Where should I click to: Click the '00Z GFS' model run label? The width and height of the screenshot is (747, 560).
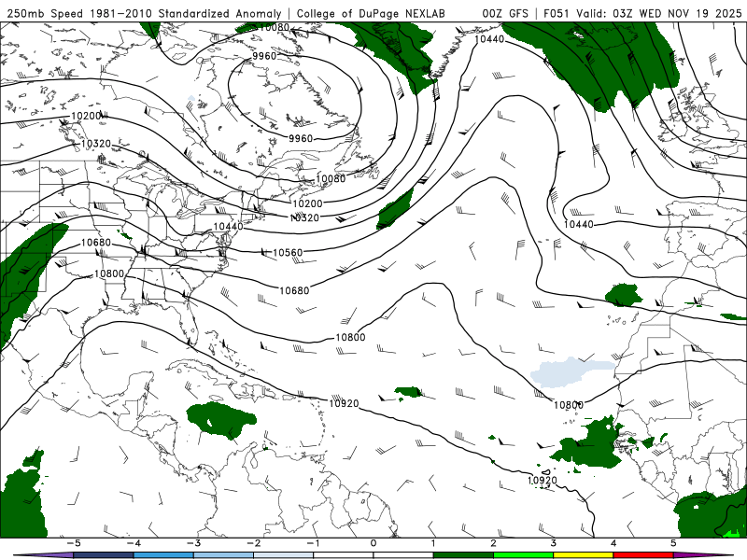click(505, 13)
